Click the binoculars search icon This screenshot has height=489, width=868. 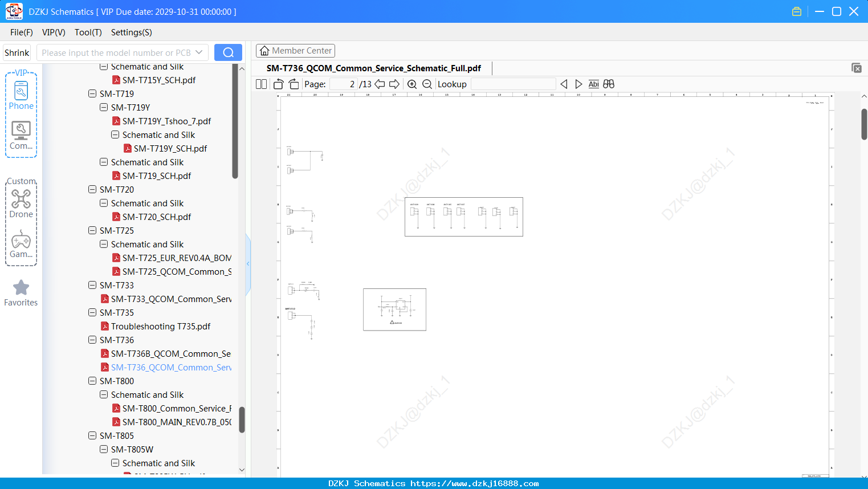tap(609, 84)
